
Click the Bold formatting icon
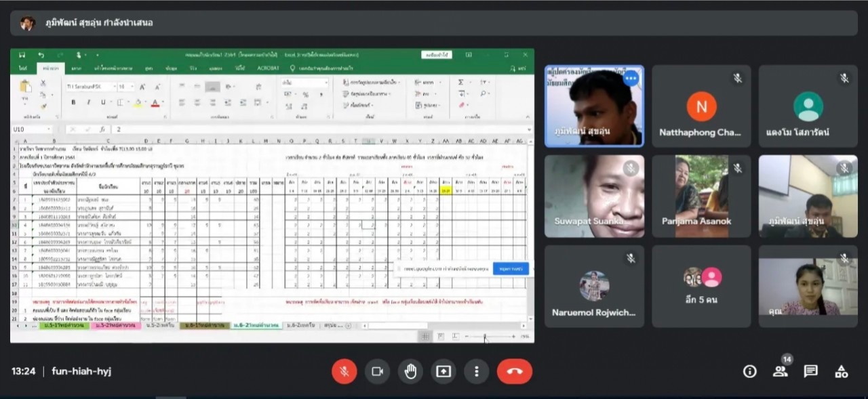73,103
